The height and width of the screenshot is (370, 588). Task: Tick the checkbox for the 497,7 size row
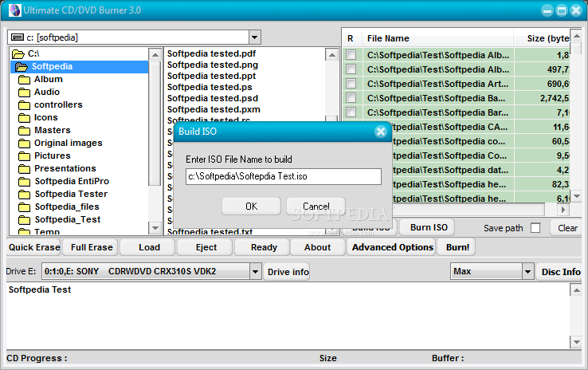(351, 69)
